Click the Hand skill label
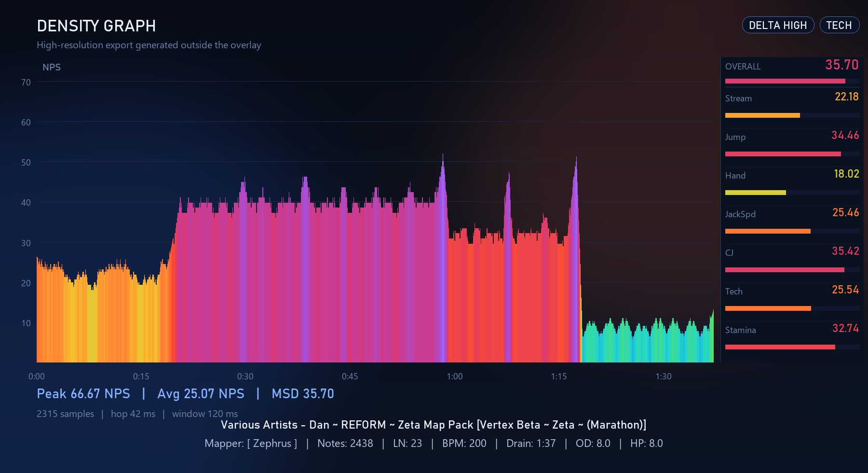 pos(735,176)
